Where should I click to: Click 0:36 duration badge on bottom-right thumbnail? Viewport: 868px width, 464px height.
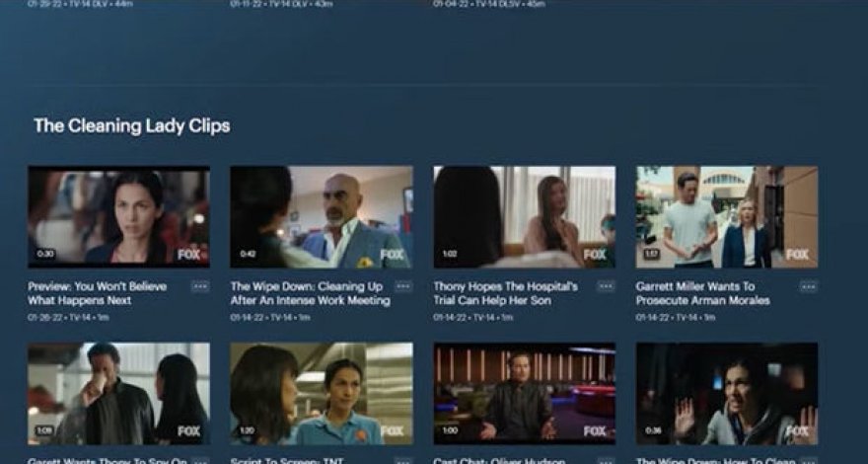point(653,431)
